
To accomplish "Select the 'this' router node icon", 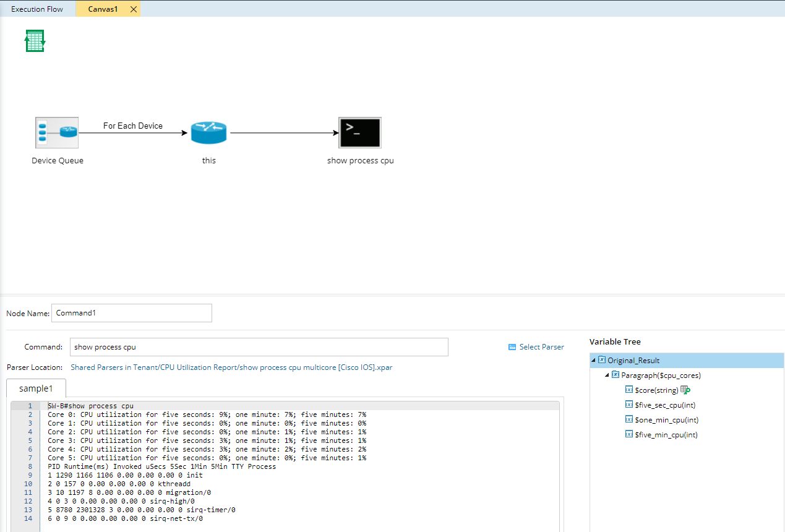I will point(208,132).
